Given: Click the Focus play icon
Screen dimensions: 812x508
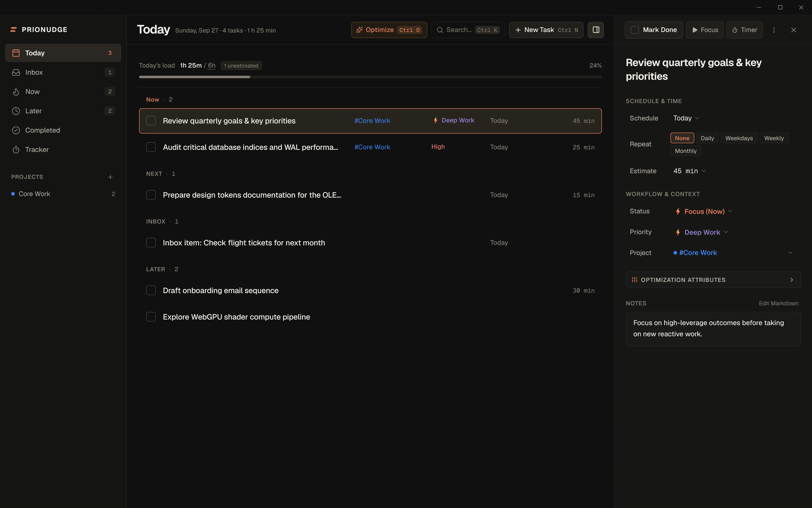Looking at the screenshot, I should tap(695, 30).
